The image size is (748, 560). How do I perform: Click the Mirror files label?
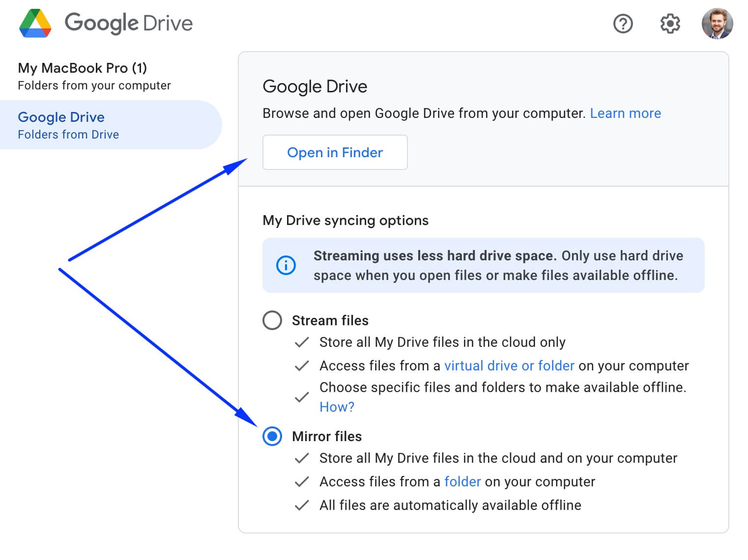[327, 437]
